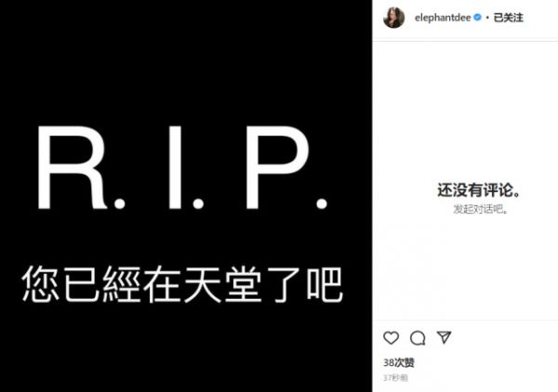Image resolution: width=558 pixels, height=392 pixels.
Task: Toggle the 已关注 following button
Action: [x=508, y=18]
